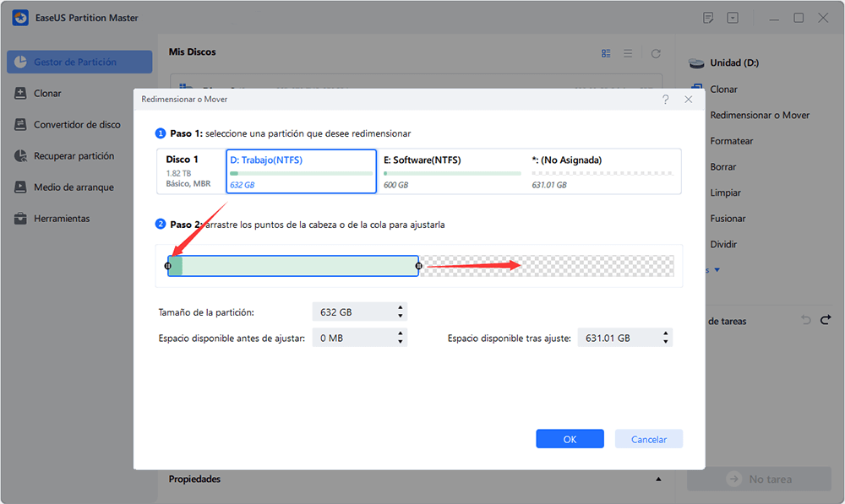Viewport: 845px width, 504px height.
Task: Click the Clonar sidebar icon
Action: [20, 93]
